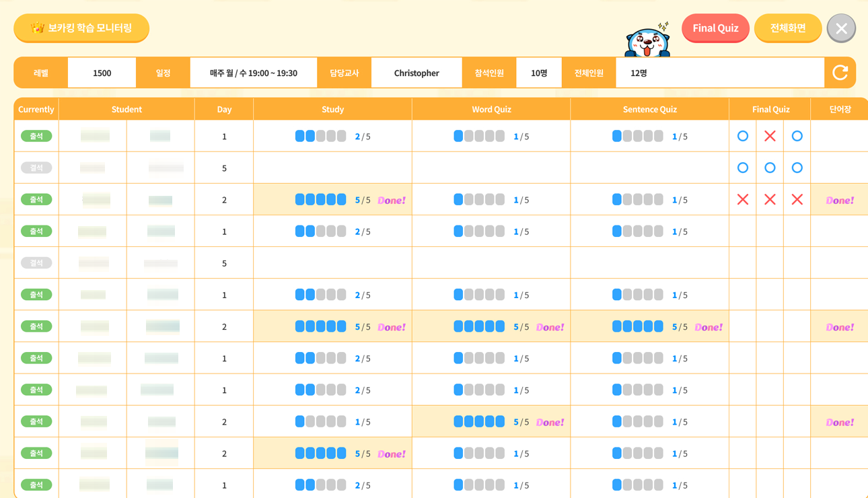The image size is (868, 498).
Task: Click the Sentence Quiz column header
Action: [649, 109]
